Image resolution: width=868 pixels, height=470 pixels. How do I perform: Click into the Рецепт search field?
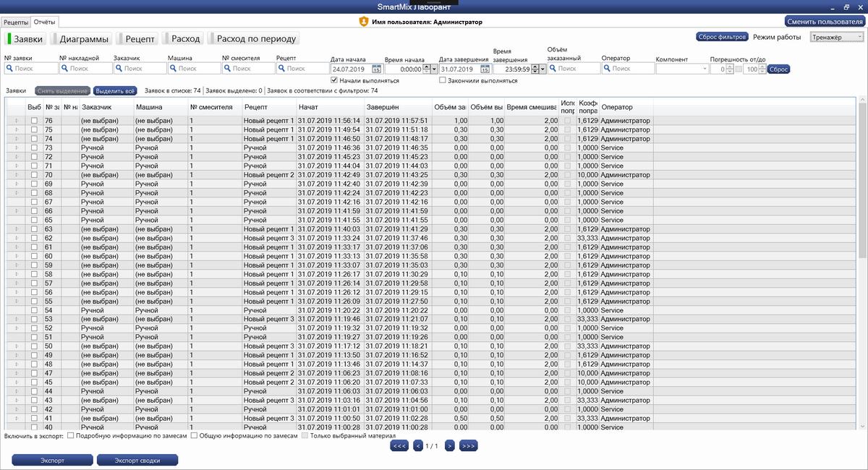tap(302, 69)
